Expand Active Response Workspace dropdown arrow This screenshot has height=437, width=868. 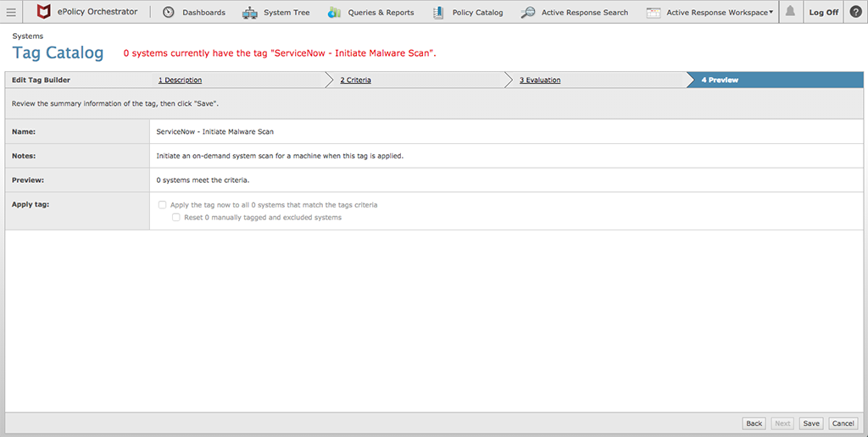point(771,12)
